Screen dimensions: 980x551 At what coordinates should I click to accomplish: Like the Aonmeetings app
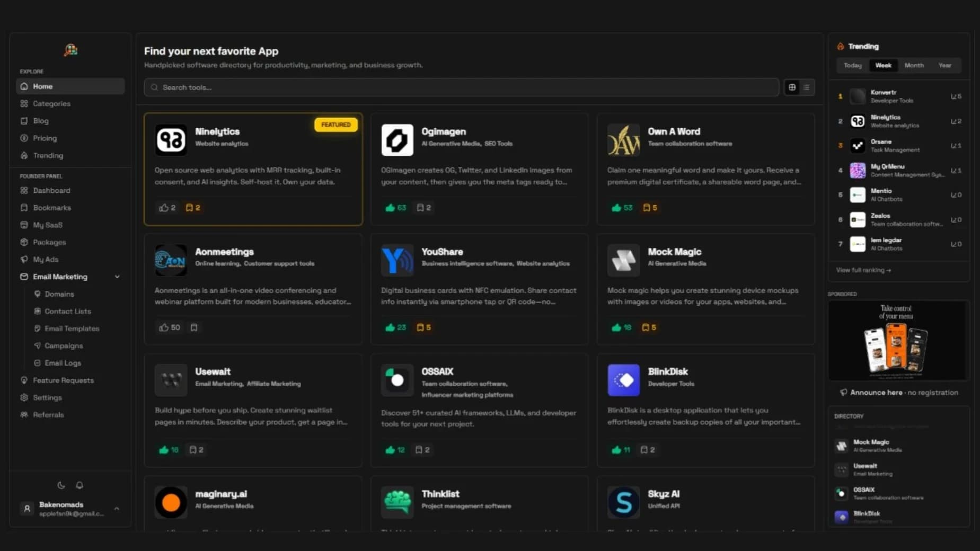click(169, 327)
